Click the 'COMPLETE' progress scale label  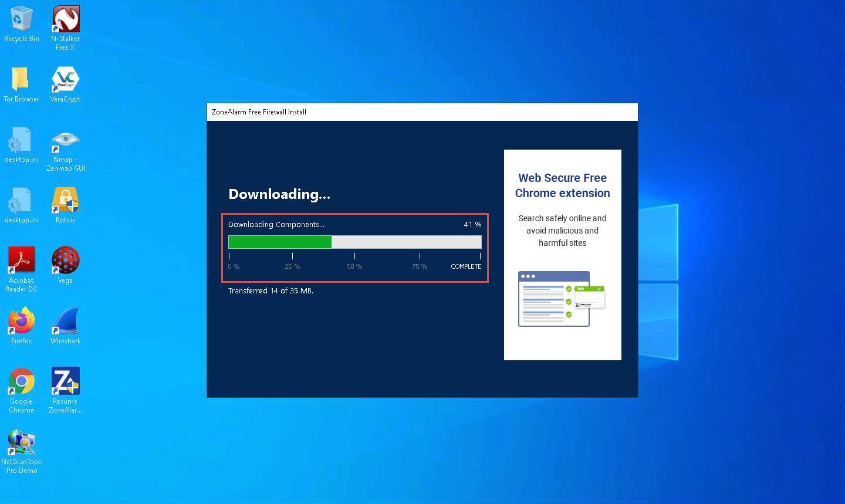(x=466, y=266)
